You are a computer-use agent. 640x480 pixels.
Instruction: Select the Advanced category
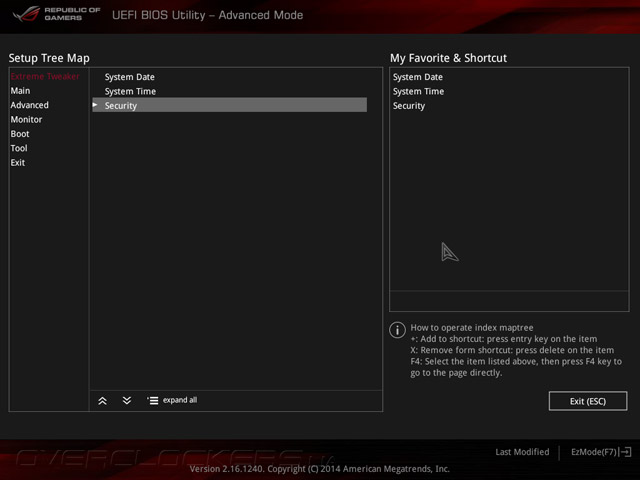(29, 105)
